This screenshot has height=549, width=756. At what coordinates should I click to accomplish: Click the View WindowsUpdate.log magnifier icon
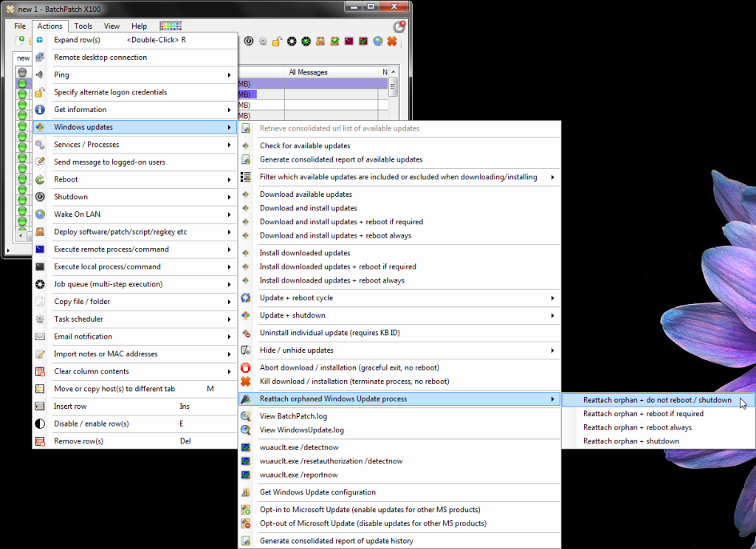tap(246, 430)
